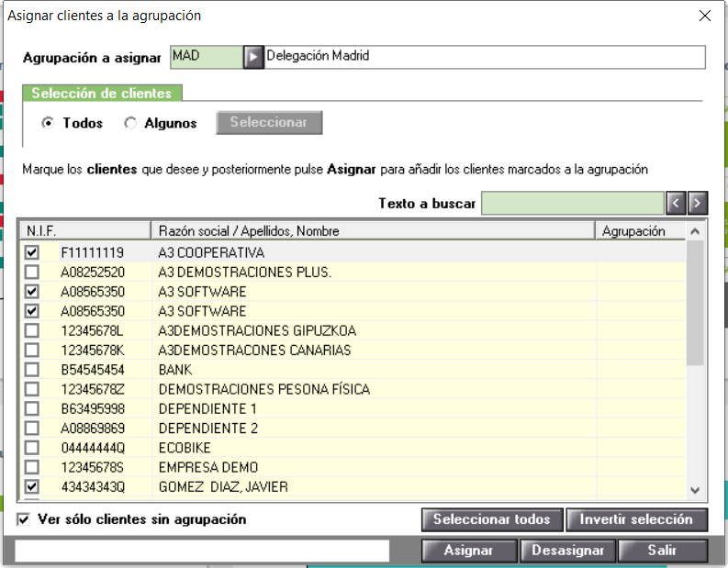The width and height of the screenshot is (728, 568).
Task: Click the bottom status text field
Action: coord(202,551)
